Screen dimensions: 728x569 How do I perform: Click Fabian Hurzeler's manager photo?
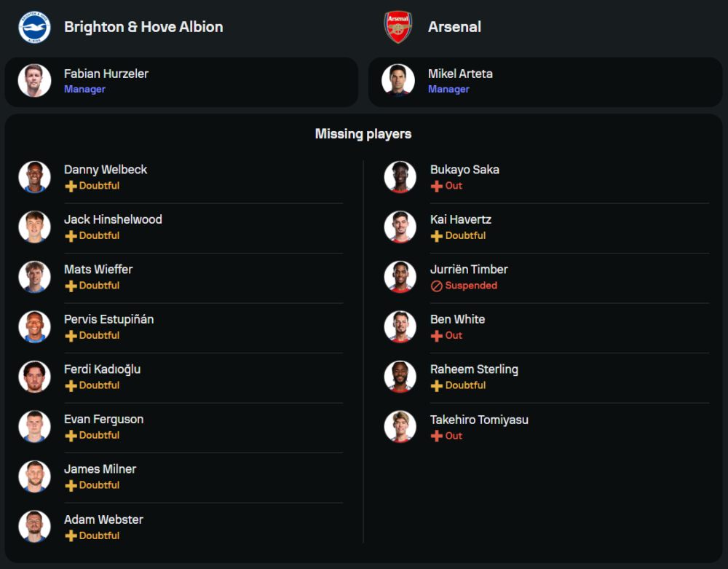coord(34,81)
